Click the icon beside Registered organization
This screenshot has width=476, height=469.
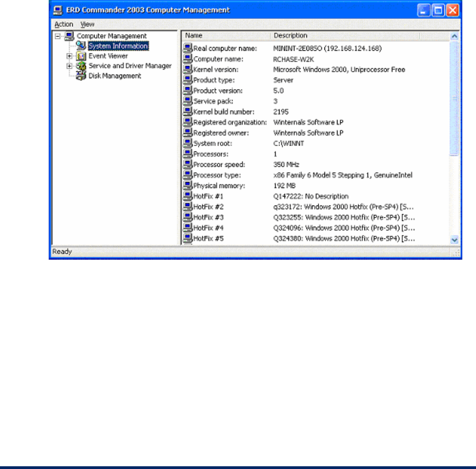pos(188,122)
